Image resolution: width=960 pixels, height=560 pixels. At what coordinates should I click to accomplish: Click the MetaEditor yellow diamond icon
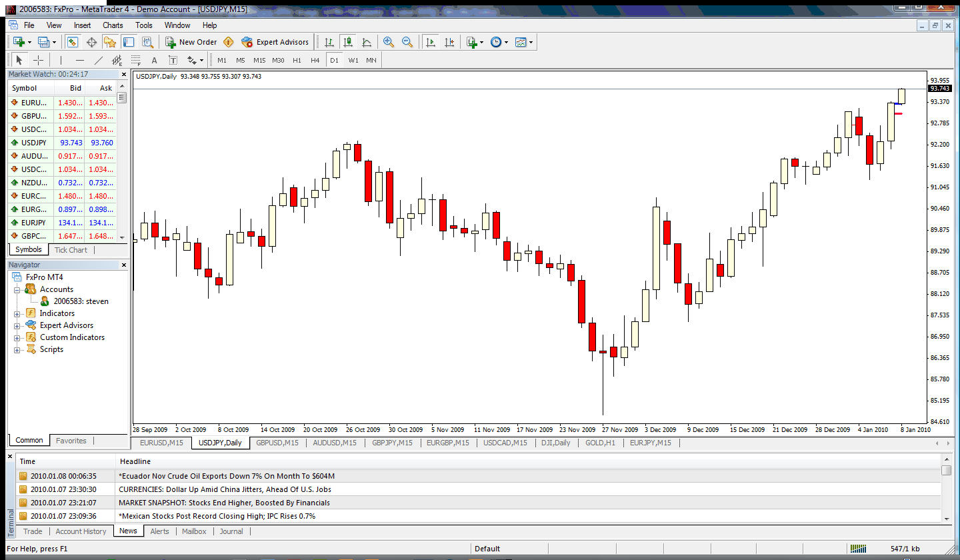[229, 42]
